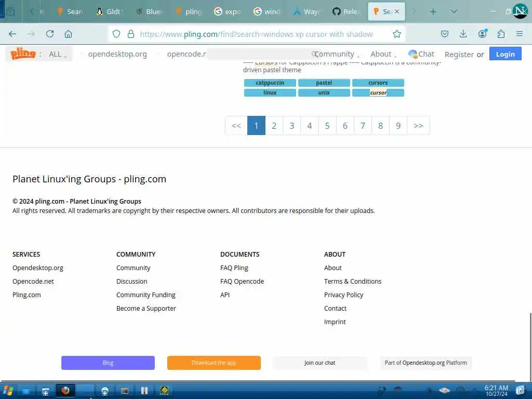
Task: Open tracking protection shield info
Action: [116, 34]
